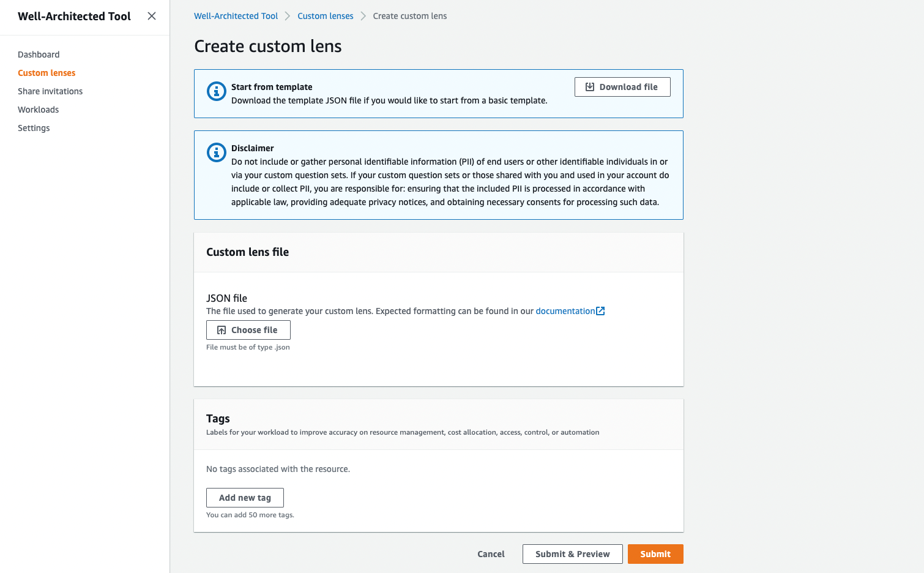Image resolution: width=924 pixels, height=573 pixels.
Task: Click Download file to get the template
Action: (x=622, y=86)
